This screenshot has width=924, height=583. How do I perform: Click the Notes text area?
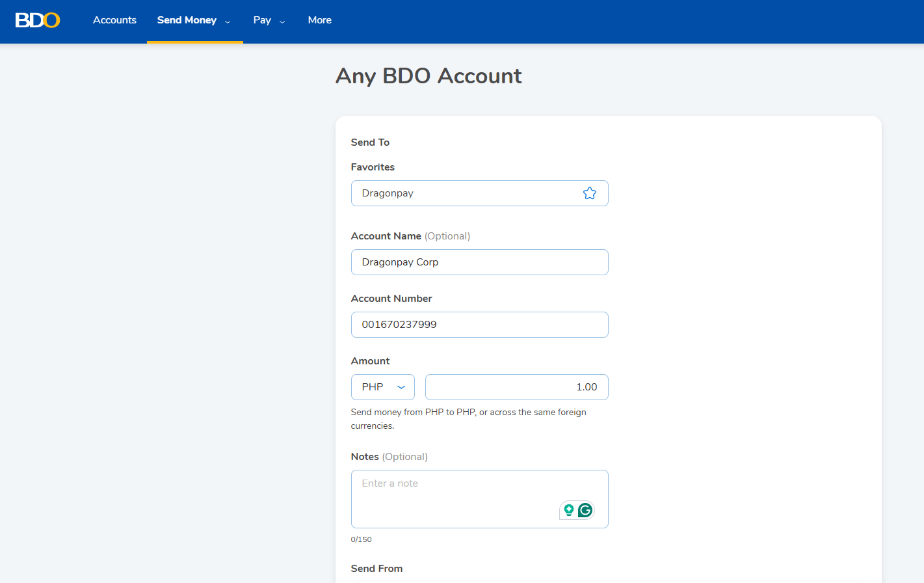(x=480, y=499)
